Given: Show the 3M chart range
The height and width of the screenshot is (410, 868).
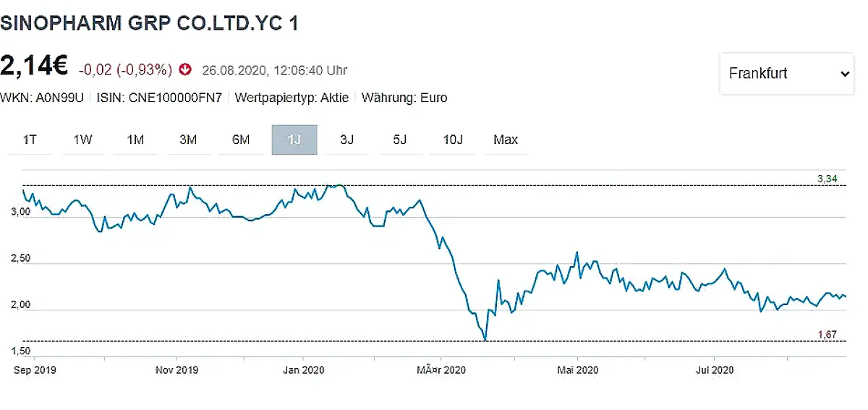Looking at the screenshot, I should coord(188,140).
